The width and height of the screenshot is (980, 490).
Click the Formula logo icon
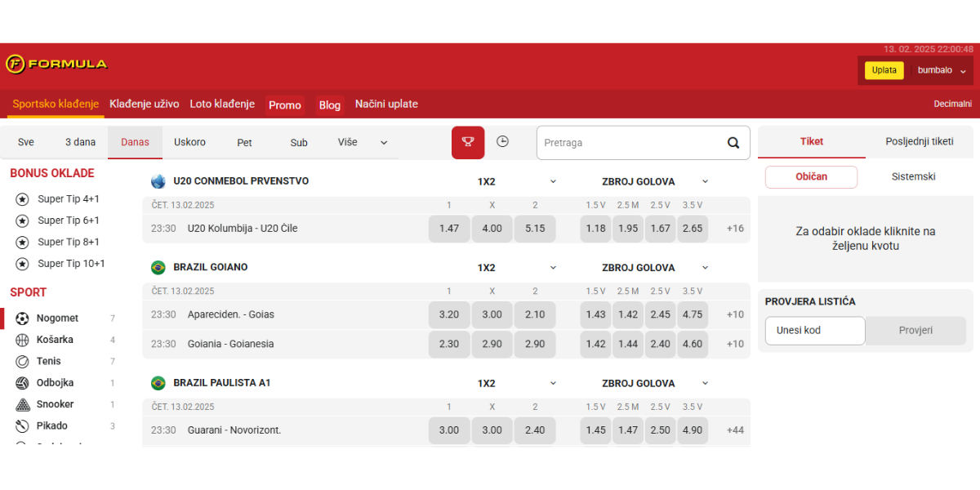coord(15,64)
